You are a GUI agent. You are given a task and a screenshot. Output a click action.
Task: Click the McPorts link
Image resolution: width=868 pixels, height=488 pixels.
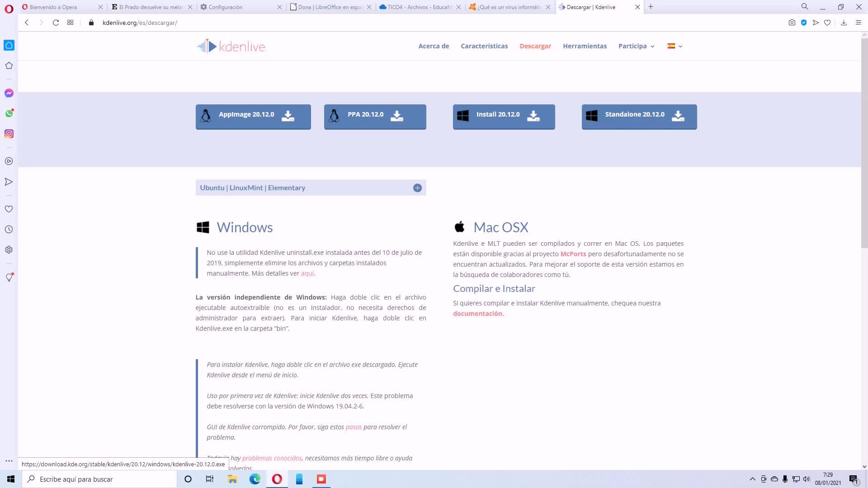tap(573, 254)
